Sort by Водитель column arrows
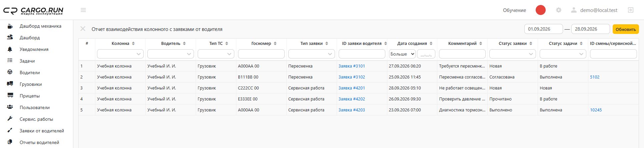 (x=184, y=44)
